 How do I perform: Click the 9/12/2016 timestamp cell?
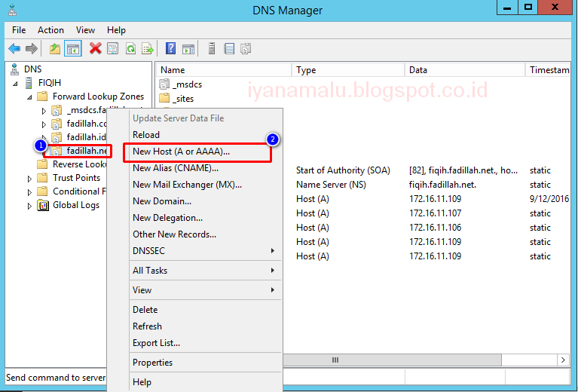[549, 199]
